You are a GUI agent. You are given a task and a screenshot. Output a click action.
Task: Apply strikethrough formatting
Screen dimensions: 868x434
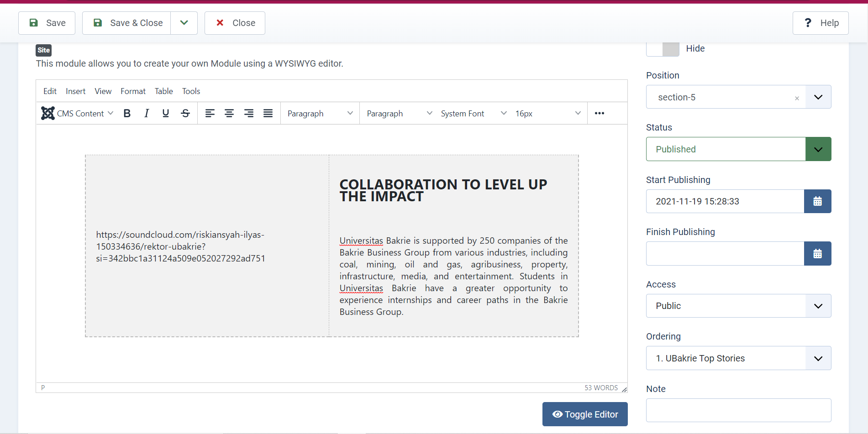pos(185,114)
